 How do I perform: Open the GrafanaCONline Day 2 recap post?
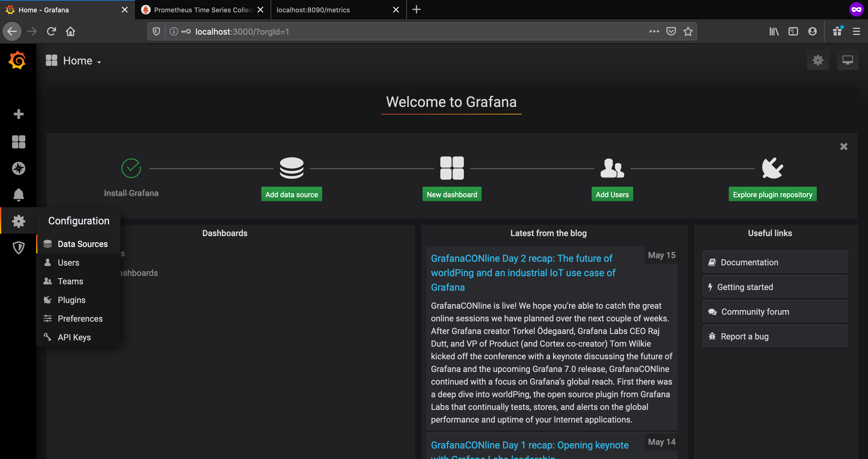click(x=523, y=273)
